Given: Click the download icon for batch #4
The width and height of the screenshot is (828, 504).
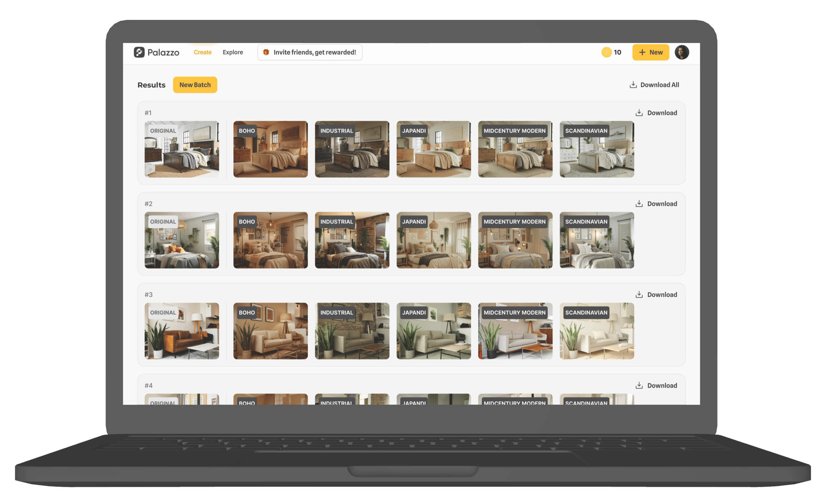Looking at the screenshot, I should coord(639,385).
